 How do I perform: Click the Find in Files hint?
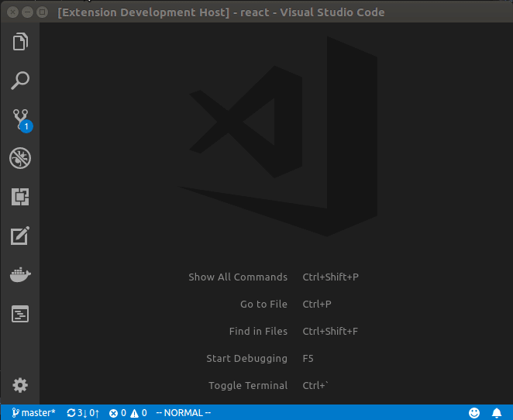(x=258, y=332)
